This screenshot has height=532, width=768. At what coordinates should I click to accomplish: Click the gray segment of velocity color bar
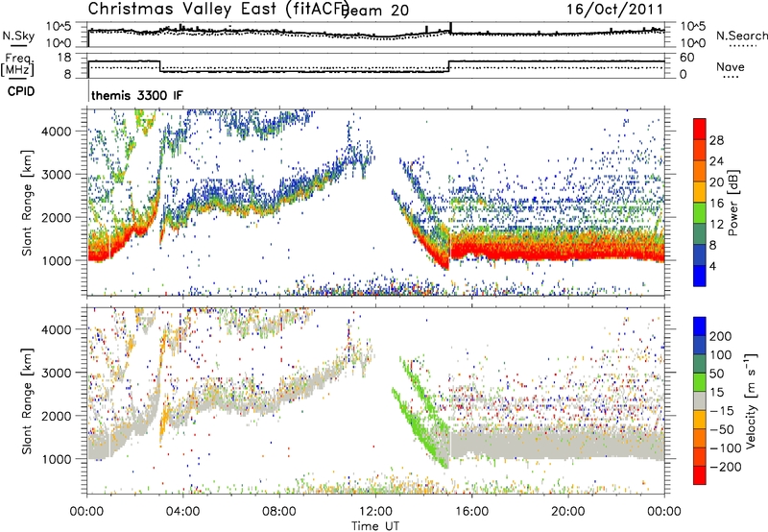click(x=700, y=400)
